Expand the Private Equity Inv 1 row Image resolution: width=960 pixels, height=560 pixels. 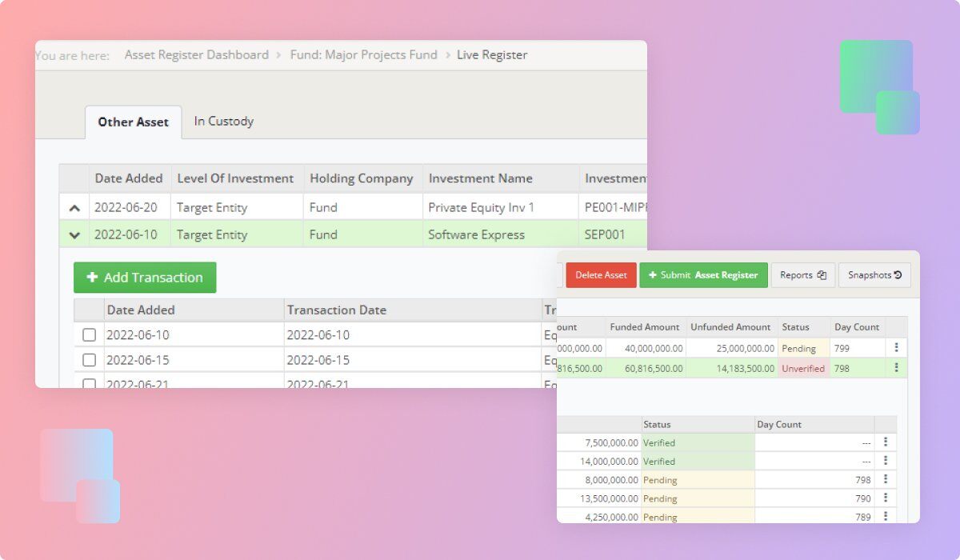74,206
